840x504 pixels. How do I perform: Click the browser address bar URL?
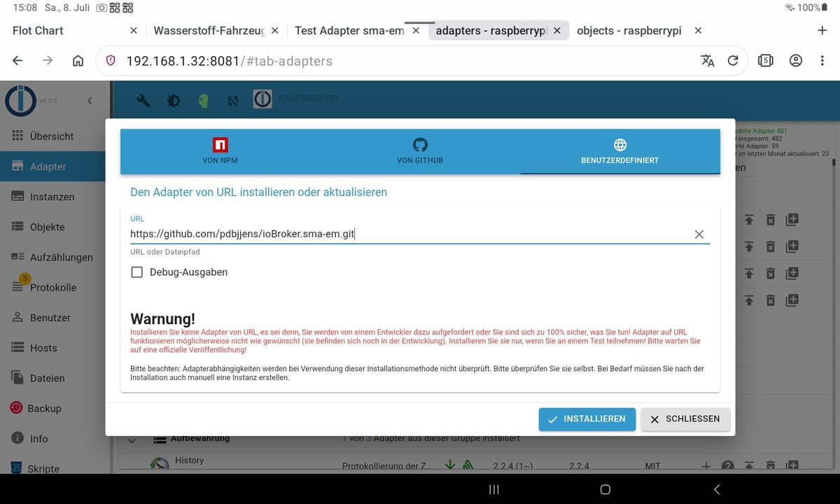229,61
